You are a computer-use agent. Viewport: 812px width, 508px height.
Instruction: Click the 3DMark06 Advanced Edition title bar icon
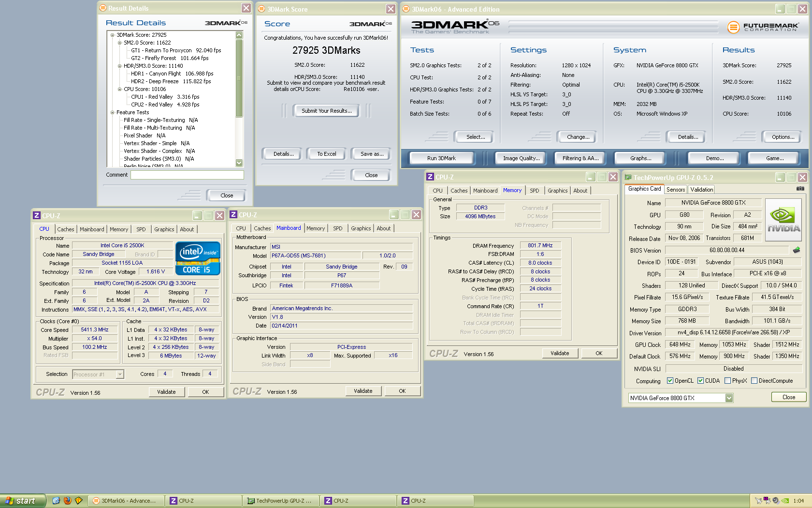pos(406,9)
